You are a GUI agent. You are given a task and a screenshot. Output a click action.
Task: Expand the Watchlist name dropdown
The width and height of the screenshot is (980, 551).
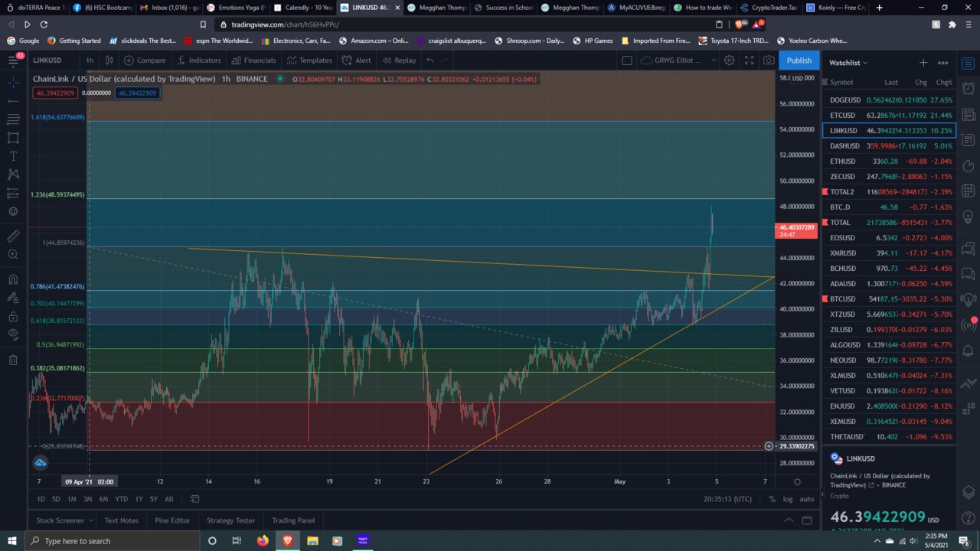[x=848, y=63]
